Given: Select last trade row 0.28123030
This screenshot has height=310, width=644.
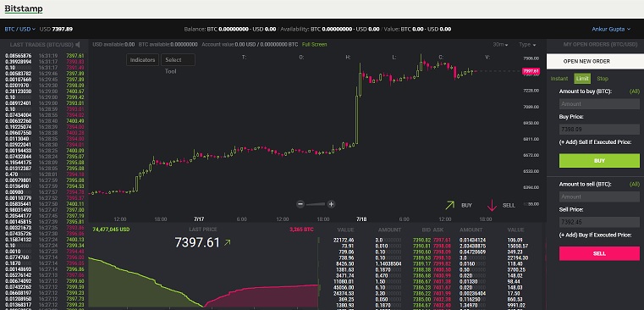Looking at the screenshot, I should tap(44, 91).
